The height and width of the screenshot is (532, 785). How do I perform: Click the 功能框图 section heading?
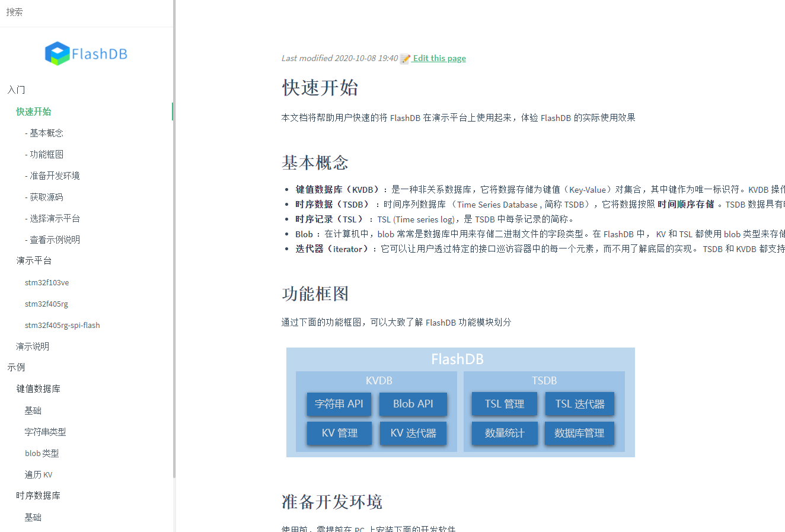coord(315,294)
